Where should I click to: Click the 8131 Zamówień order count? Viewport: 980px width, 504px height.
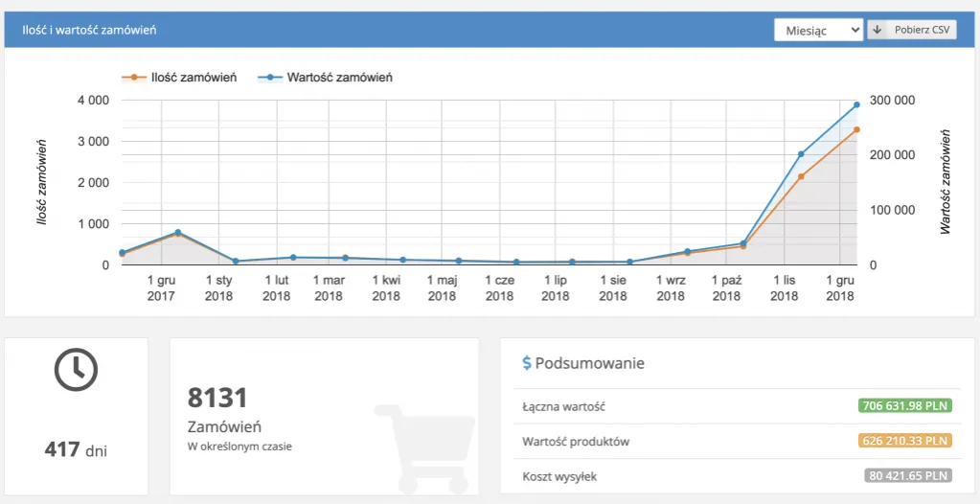(x=217, y=398)
